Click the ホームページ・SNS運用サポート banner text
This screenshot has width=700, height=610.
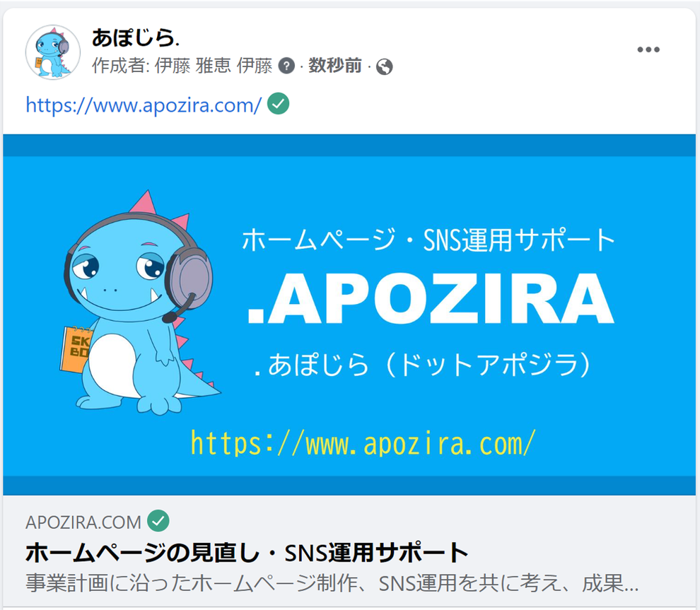[x=428, y=240]
